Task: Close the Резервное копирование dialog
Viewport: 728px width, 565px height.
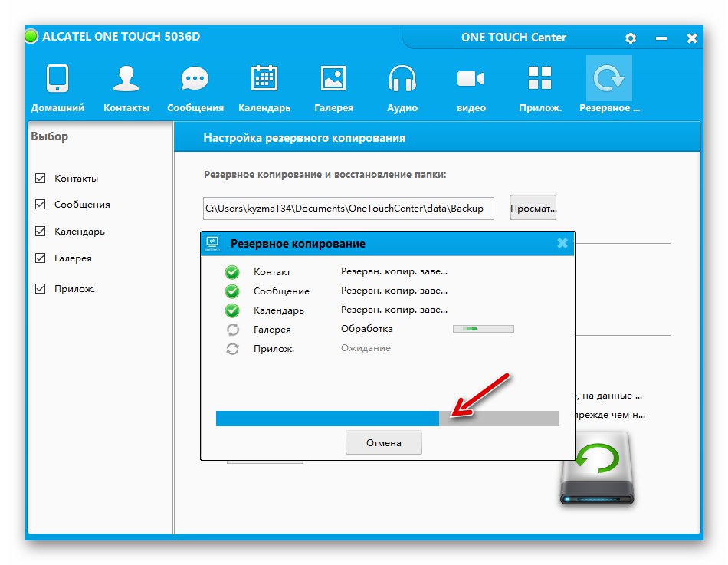Action: coord(562,243)
